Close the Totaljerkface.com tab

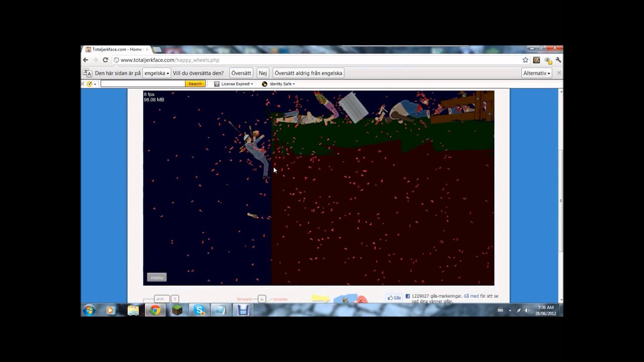pos(147,49)
